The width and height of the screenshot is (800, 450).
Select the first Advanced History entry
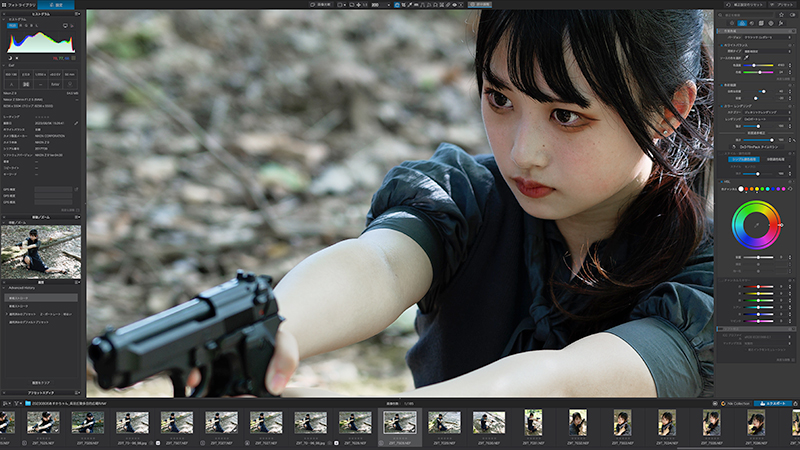tap(41, 298)
